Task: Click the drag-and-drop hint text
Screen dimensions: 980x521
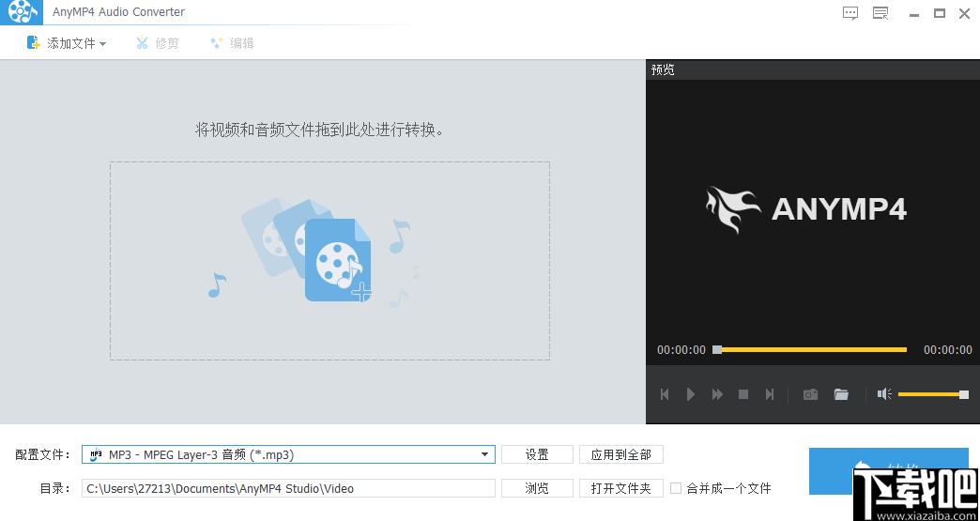Action: [319, 130]
